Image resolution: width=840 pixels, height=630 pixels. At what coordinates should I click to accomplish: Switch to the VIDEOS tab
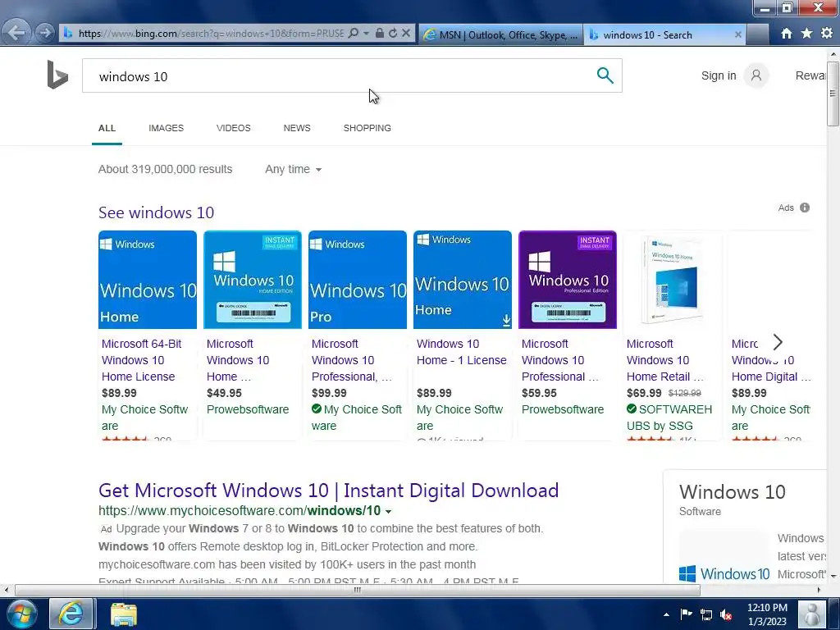(x=234, y=128)
